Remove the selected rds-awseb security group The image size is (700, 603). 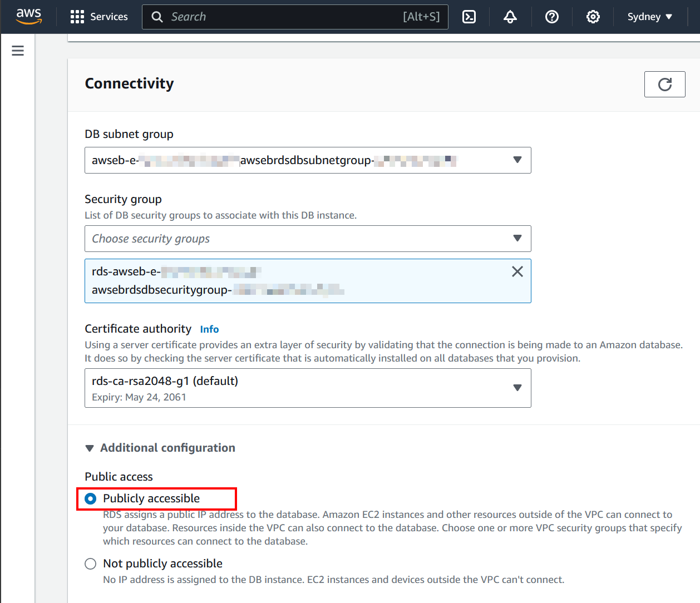point(517,271)
